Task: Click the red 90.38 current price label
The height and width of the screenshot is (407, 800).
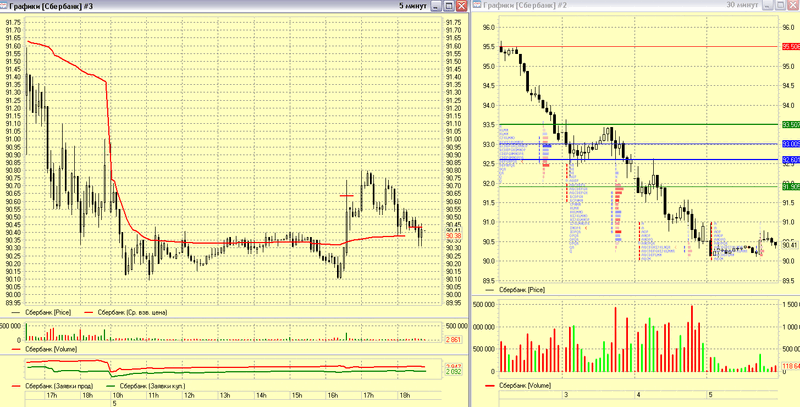Action: [x=453, y=236]
